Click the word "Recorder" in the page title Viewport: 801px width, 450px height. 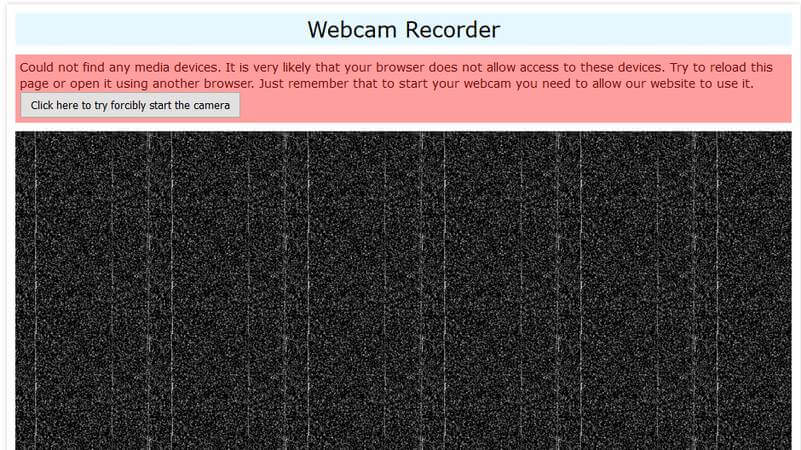[x=453, y=30]
